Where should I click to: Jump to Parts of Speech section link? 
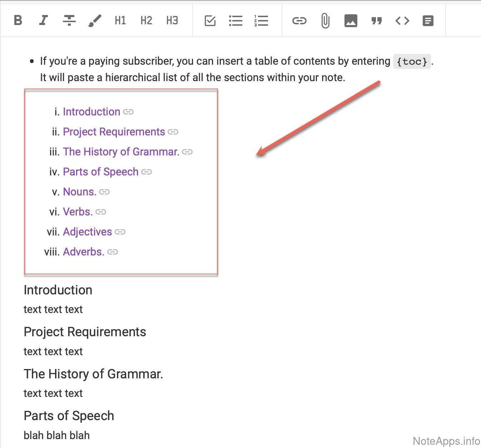[x=100, y=172]
